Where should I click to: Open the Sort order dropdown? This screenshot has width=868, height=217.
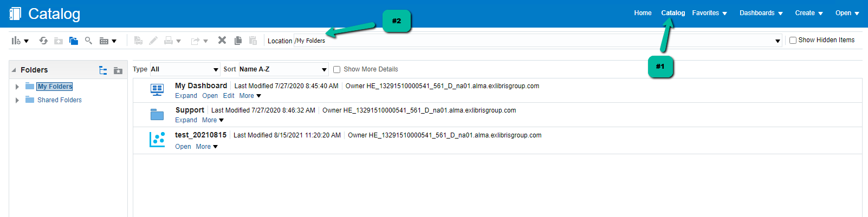tap(283, 69)
